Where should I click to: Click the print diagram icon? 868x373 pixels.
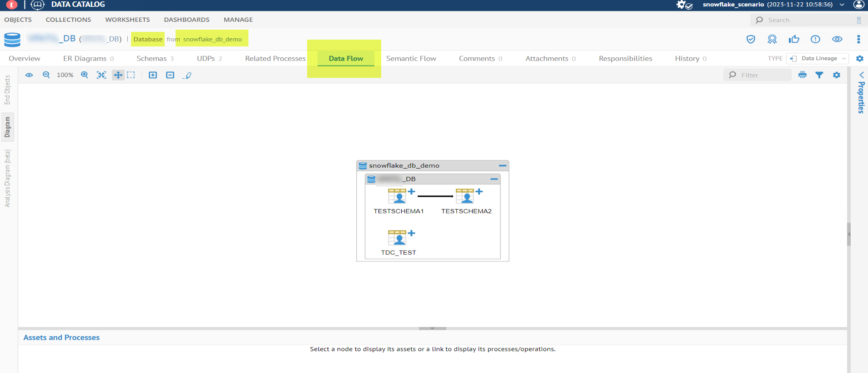coord(802,75)
